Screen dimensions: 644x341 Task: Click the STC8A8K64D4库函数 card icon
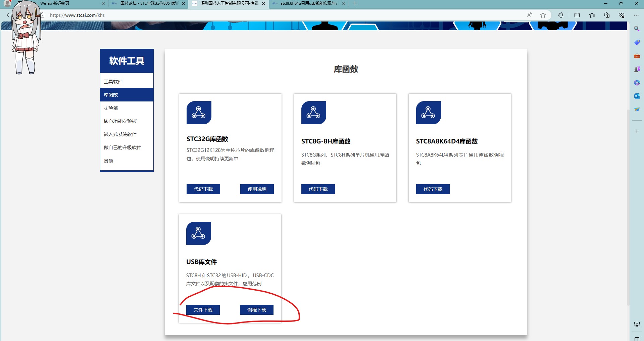coord(429,113)
